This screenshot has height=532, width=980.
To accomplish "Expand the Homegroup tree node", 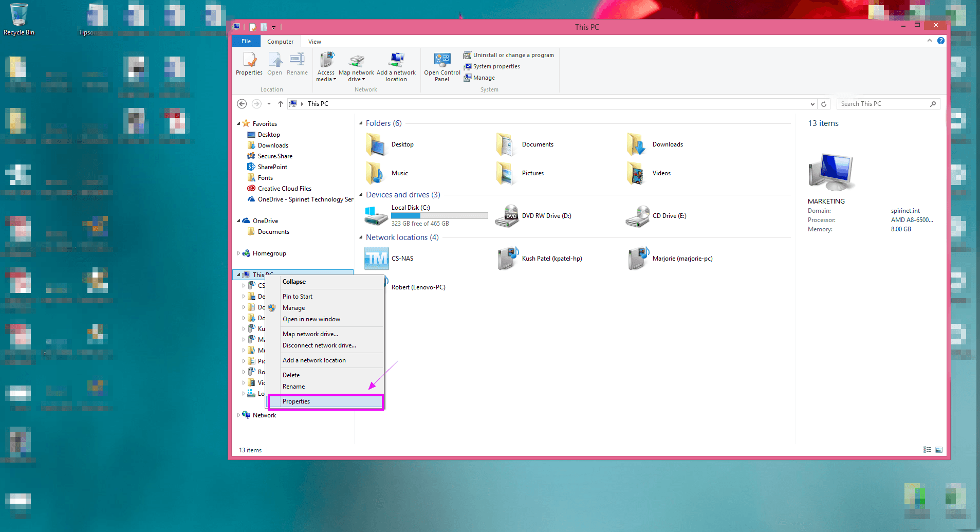I will [238, 253].
